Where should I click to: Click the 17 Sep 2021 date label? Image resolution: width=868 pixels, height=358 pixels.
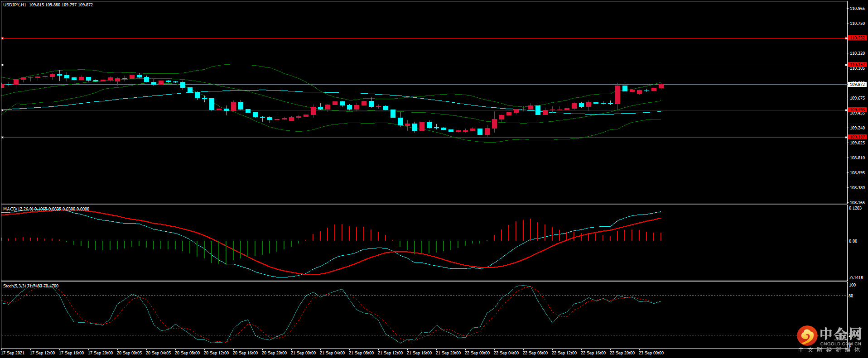click(x=13, y=353)
